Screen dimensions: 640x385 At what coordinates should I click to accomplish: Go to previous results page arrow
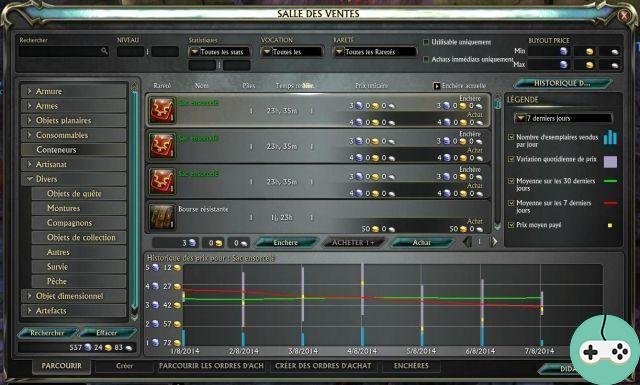pos(468,242)
